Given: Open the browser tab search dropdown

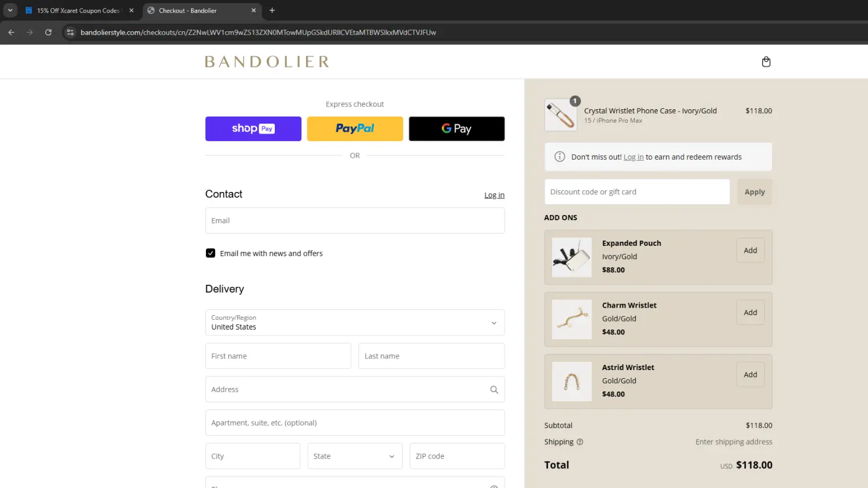Looking at the screenshot, I should click(x=10, y=10).
